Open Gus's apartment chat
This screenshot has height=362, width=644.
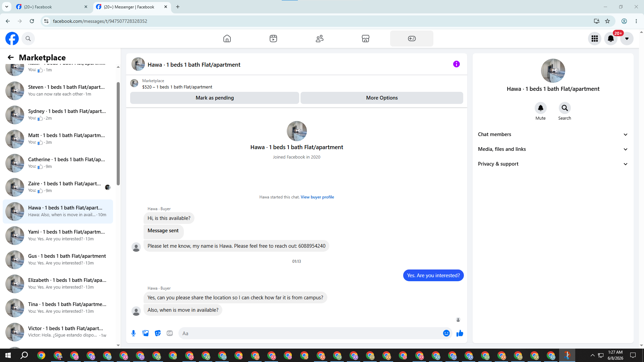point(58,259)
